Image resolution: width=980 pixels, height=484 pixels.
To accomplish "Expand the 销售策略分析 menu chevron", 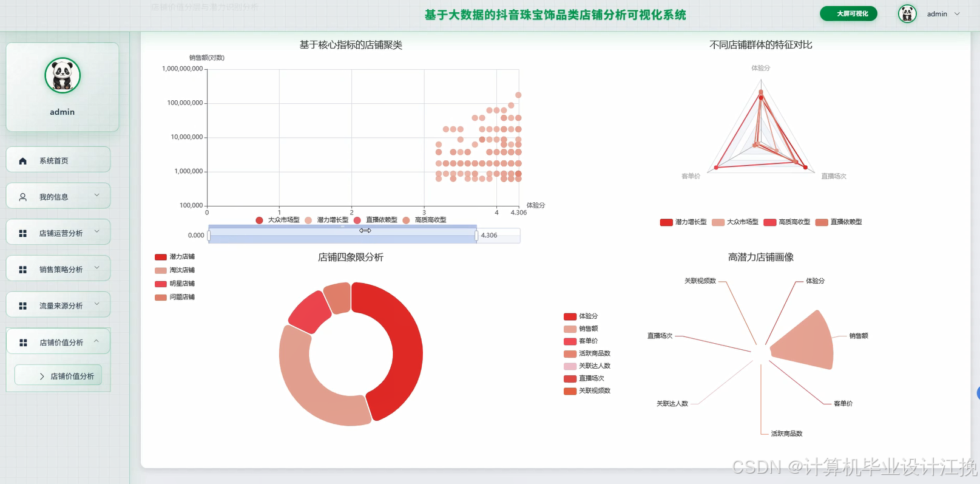I will 97,268.
